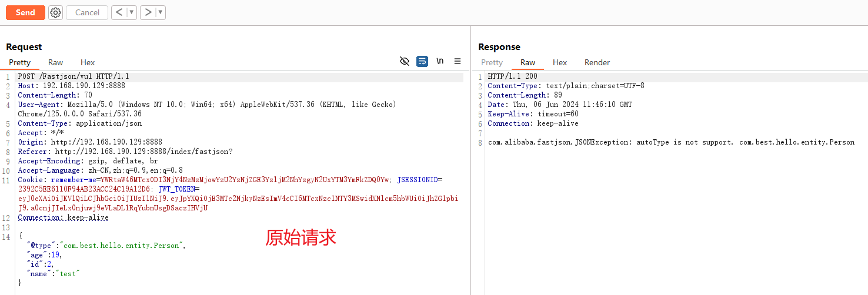Image resolution: width=868 pixels, height=295 pixels.
Task: Click the Content-Type: application/json header
Action: click(80, 123)
